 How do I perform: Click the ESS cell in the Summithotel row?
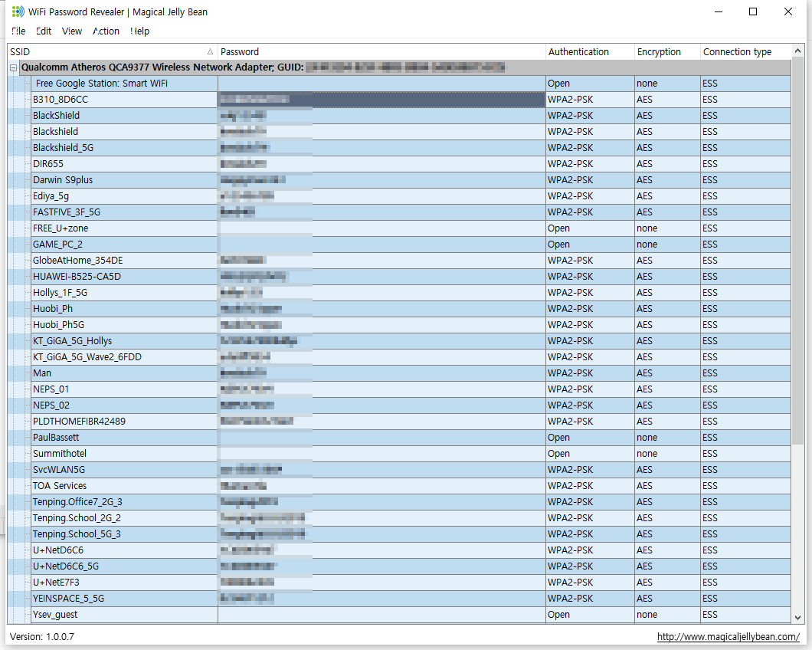(745, 453)
